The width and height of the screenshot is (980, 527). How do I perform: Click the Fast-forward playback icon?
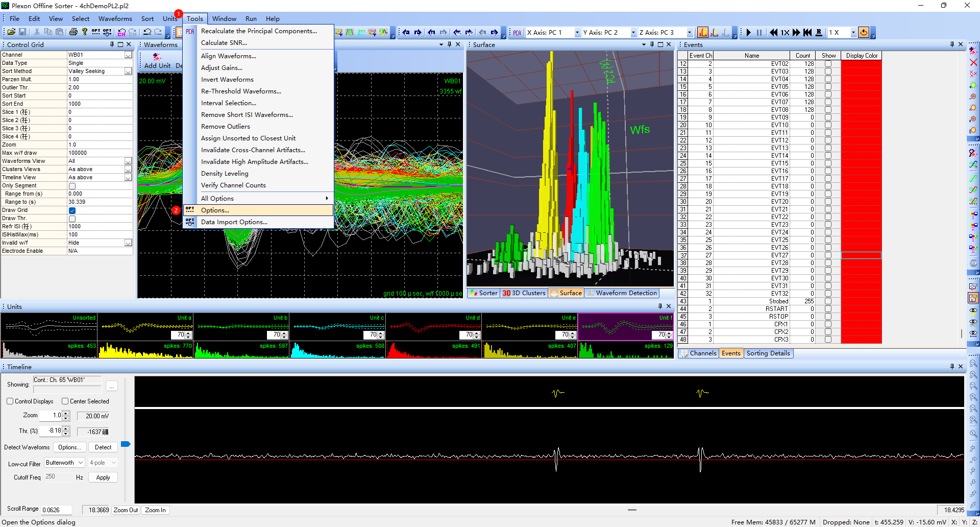pos(796,33)
